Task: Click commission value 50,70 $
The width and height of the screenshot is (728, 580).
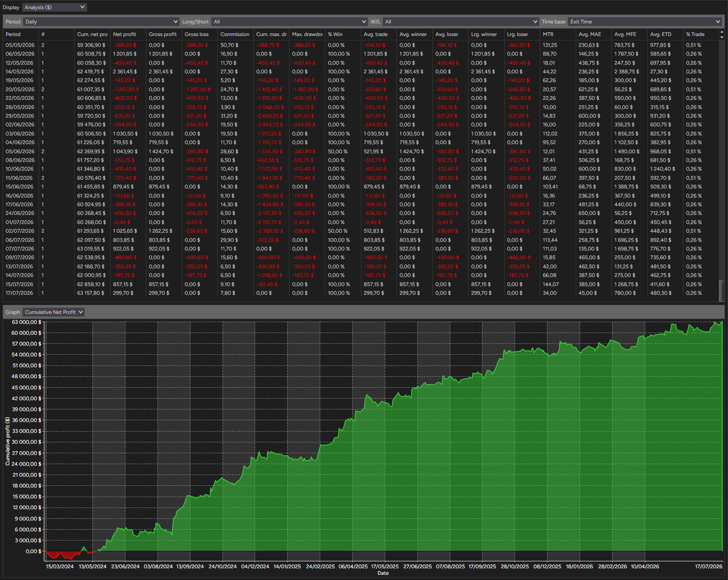Action: pos(229,45)
